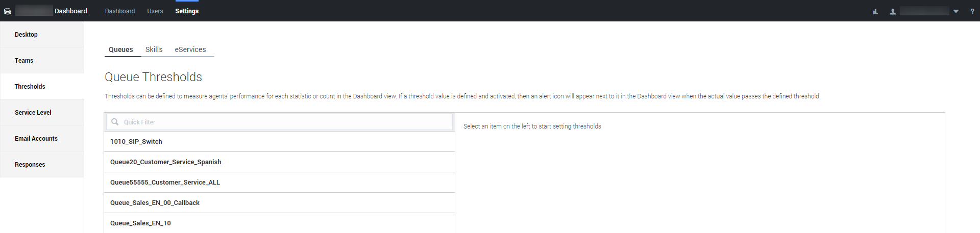Viewport: 980px width, 233px height.
Task: Go to Dashboard in top navigation
Action: coord(120,11)
